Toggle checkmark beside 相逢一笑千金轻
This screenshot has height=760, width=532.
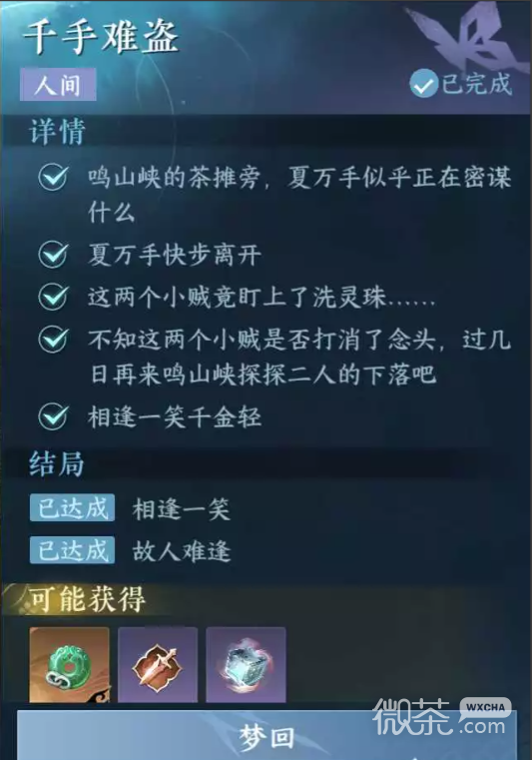point(53,416)
